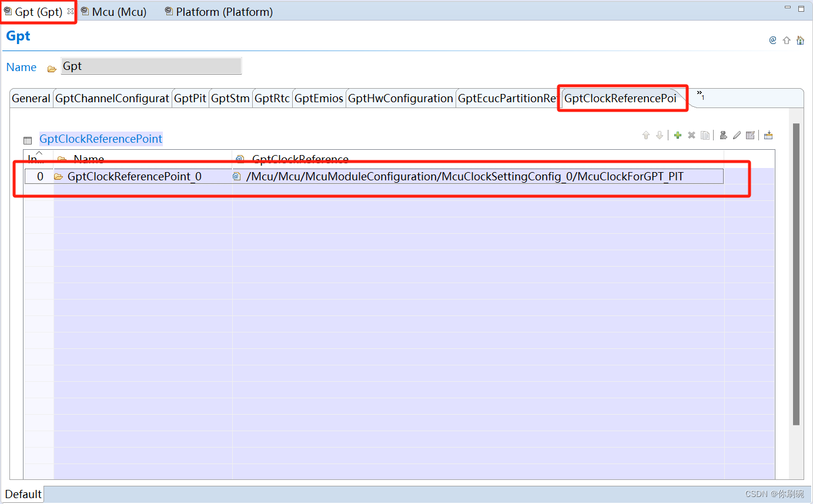
Task: Click the Default tab at bottom
Action: [24, 494]
